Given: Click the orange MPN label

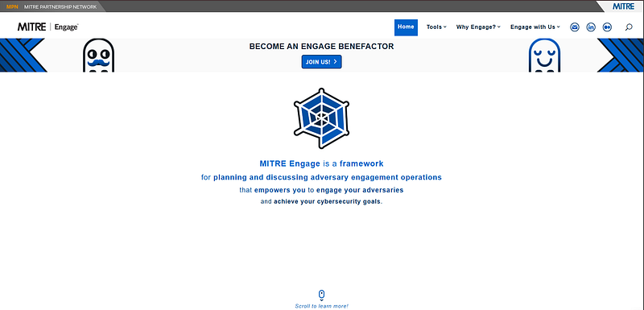Looking at the screenshot, I should (x=12, y=6).
